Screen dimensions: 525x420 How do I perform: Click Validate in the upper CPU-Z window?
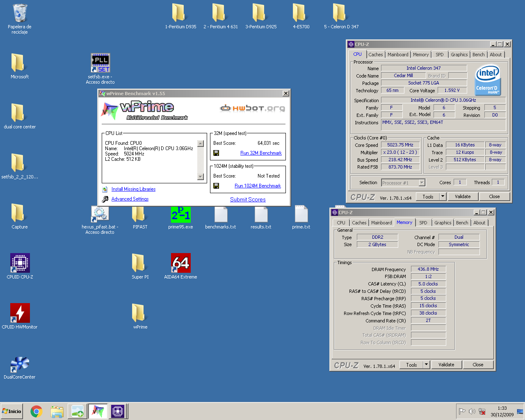463,196
